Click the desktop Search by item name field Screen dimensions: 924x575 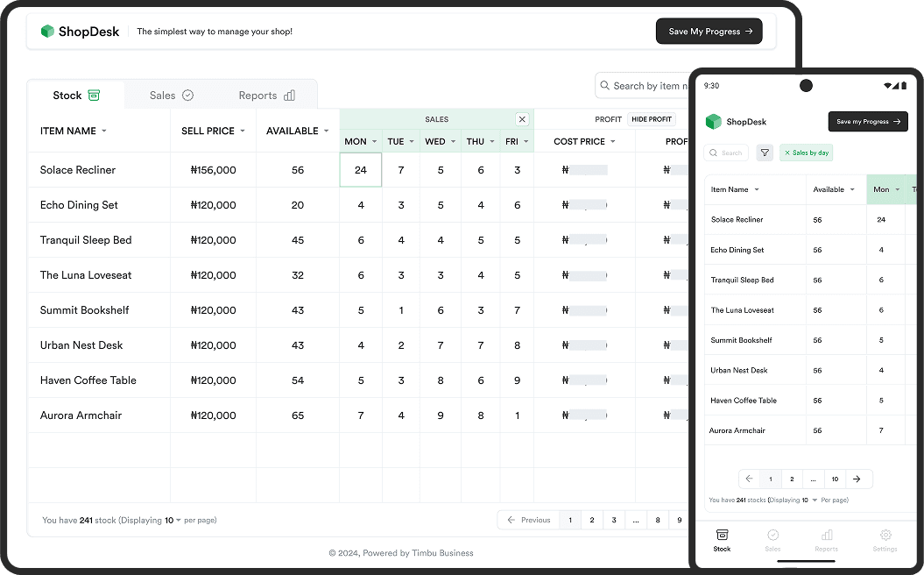pos(648,86)
